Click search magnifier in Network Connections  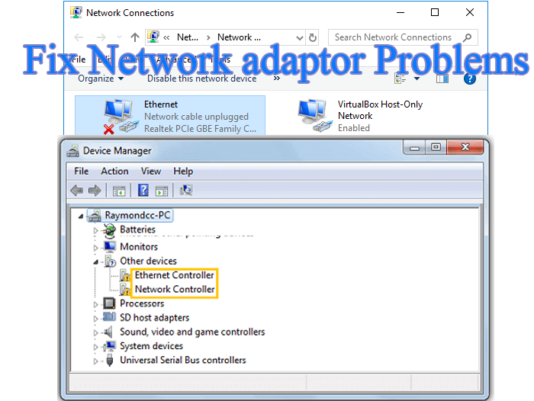pos(468,37)
